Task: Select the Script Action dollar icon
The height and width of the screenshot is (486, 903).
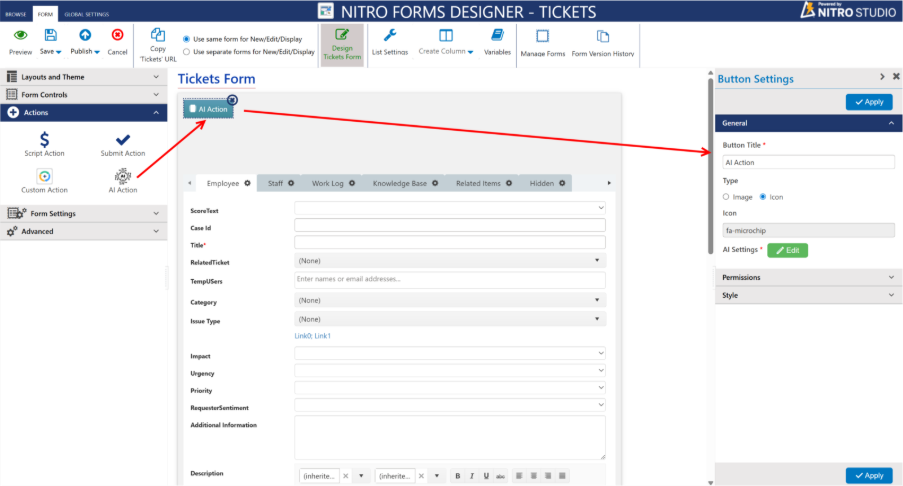Action: click(x=44, y=140)
